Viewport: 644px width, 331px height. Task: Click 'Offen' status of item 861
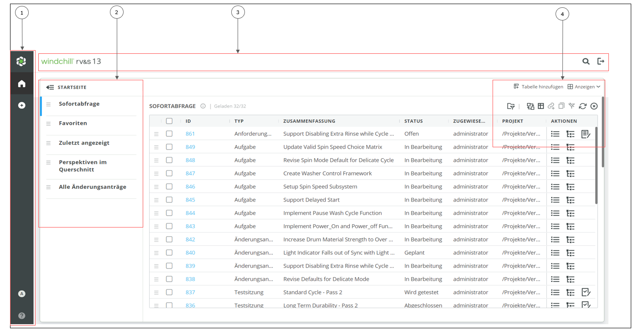click(x=411, y=134)
